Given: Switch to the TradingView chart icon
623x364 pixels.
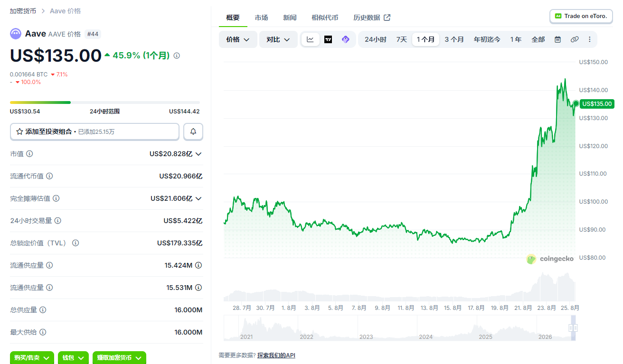Looking at the screenshot, I should [328, 39].
